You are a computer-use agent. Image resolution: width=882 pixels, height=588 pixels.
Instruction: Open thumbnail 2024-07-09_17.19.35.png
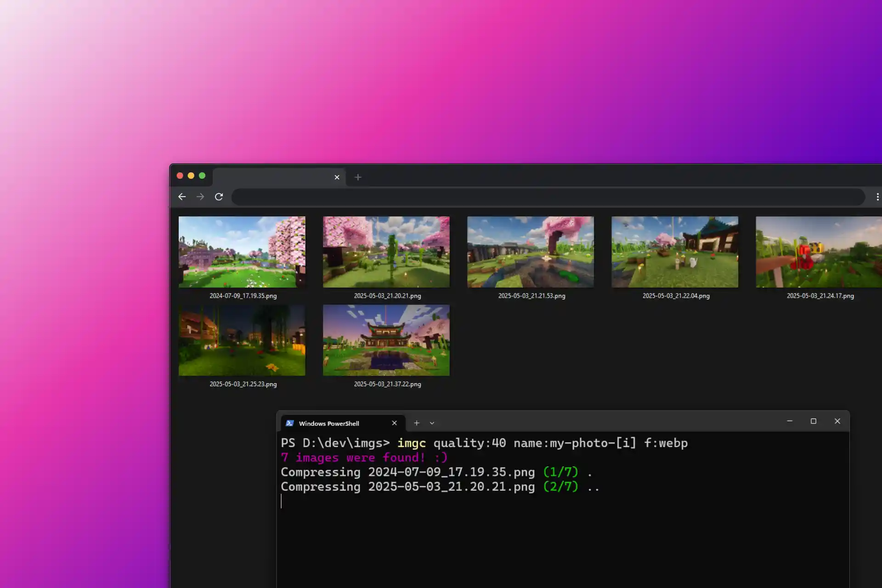click(x=242, y=252)
